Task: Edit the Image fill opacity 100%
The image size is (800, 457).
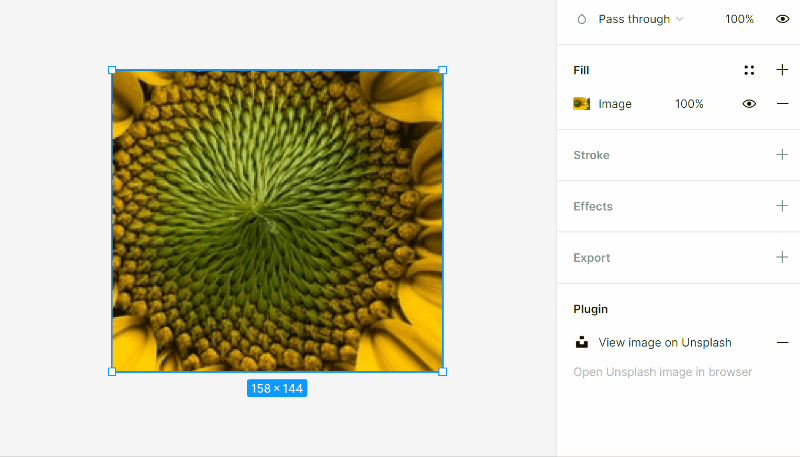Action: [x=689, y=104]
